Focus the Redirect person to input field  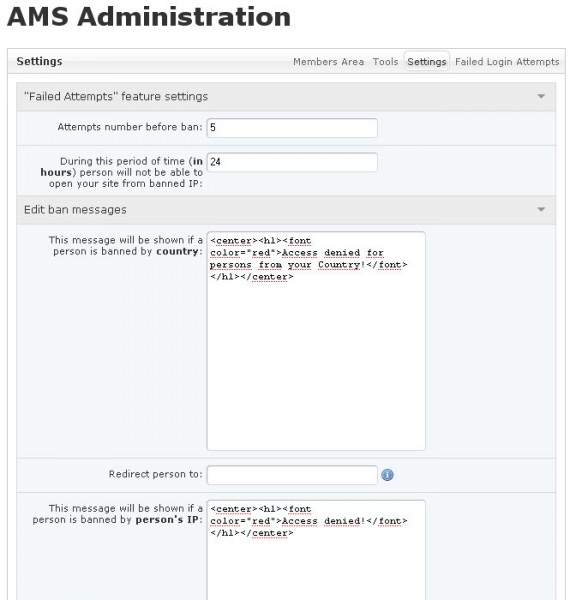tap(292, 475)
